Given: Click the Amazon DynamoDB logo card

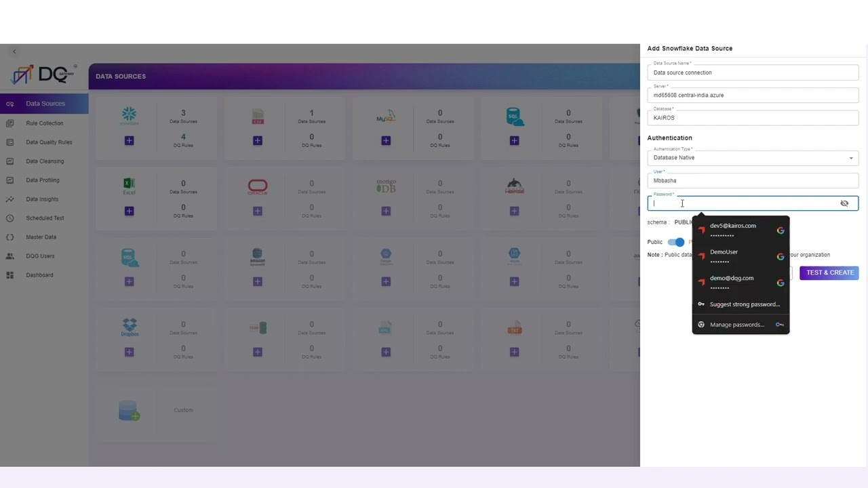Looking at the screenshot, I should tap(257, 258).
